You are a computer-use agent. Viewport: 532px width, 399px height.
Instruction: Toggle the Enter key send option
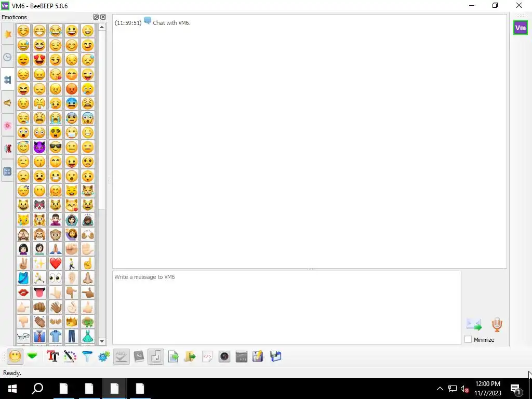tap(156, 356)
